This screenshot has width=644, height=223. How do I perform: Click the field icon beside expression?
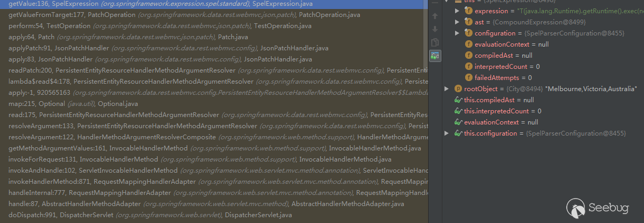468,11
